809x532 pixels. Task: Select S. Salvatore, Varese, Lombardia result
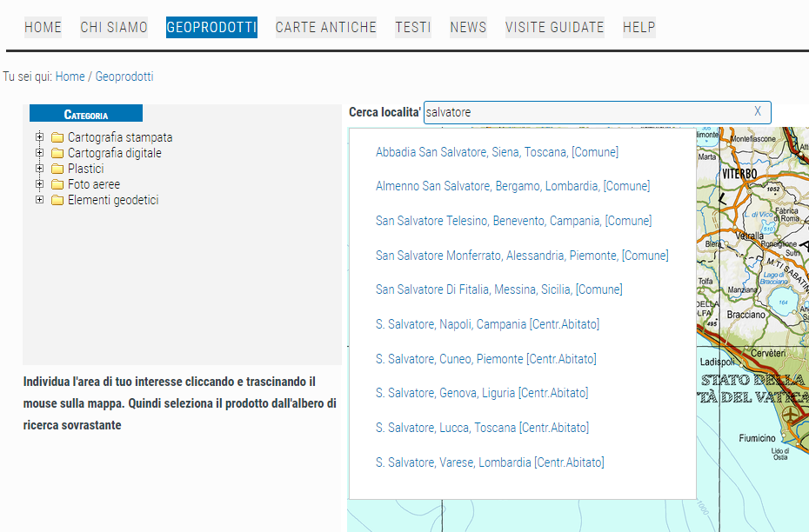490,462
